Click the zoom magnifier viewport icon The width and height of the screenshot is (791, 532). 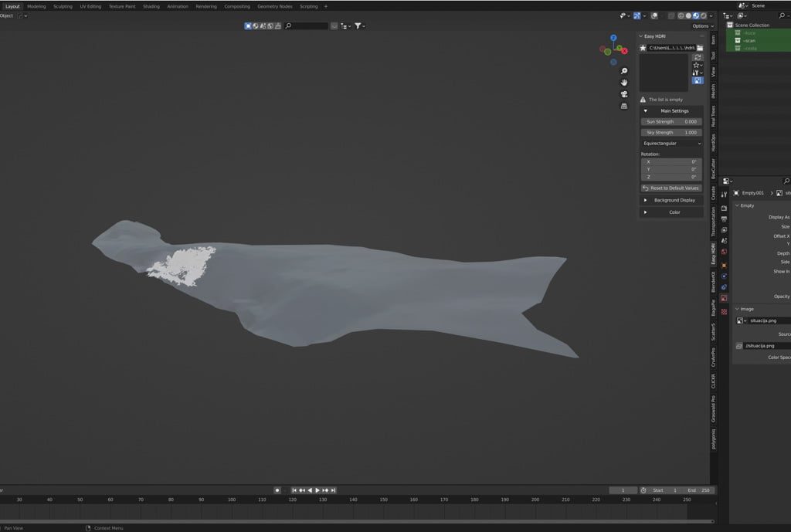pos(624,71)
